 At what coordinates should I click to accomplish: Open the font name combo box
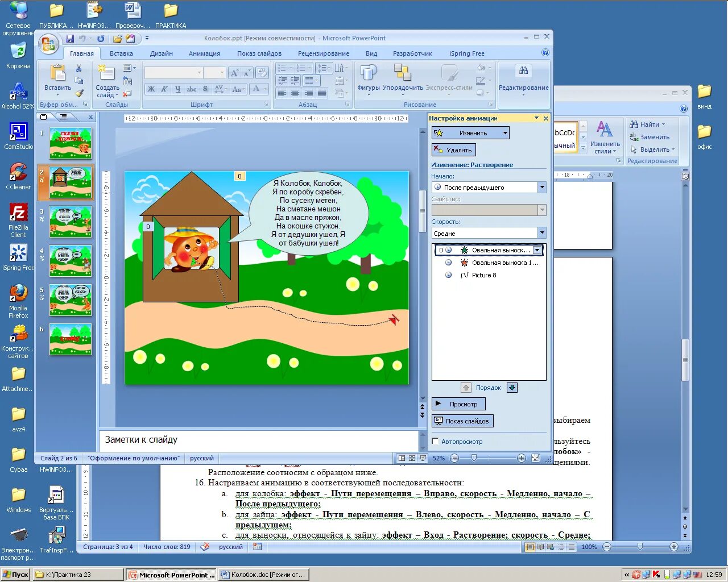tap(173, 73)
